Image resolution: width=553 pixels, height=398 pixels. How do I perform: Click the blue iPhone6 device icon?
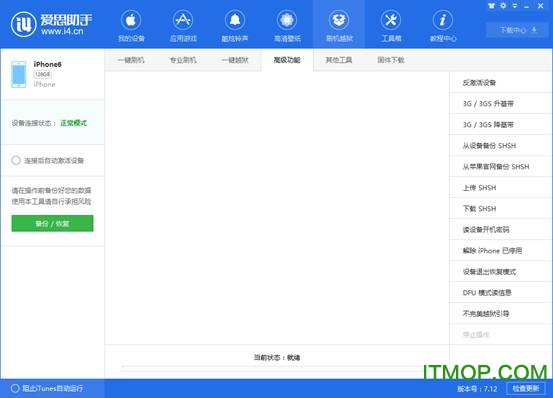click(19, 74)
